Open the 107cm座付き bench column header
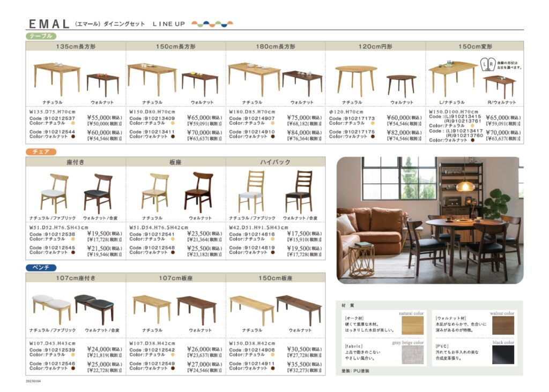Image resolution: width=549 pixels, height=392 pixels. click(x=76, y=277)
